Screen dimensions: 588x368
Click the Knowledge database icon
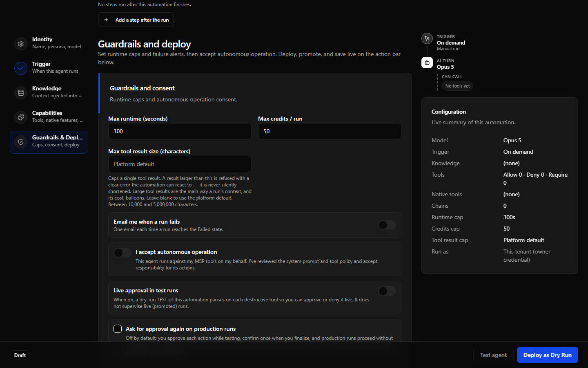coord(21,93)
